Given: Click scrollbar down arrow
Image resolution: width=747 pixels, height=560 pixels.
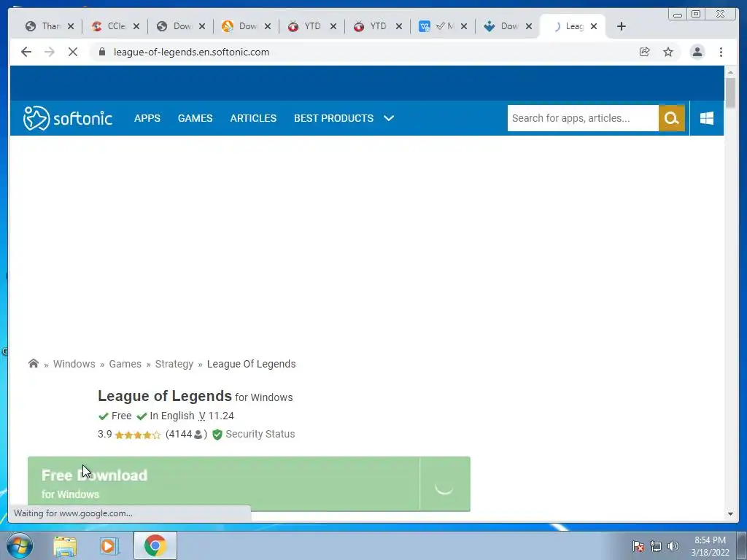Looking at the screenshot, I should click(x=730, y=514).
